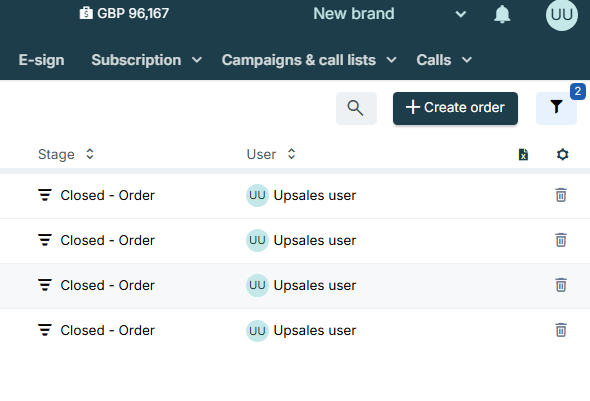Delete the third order via trash icon

[x=561, y=286]
